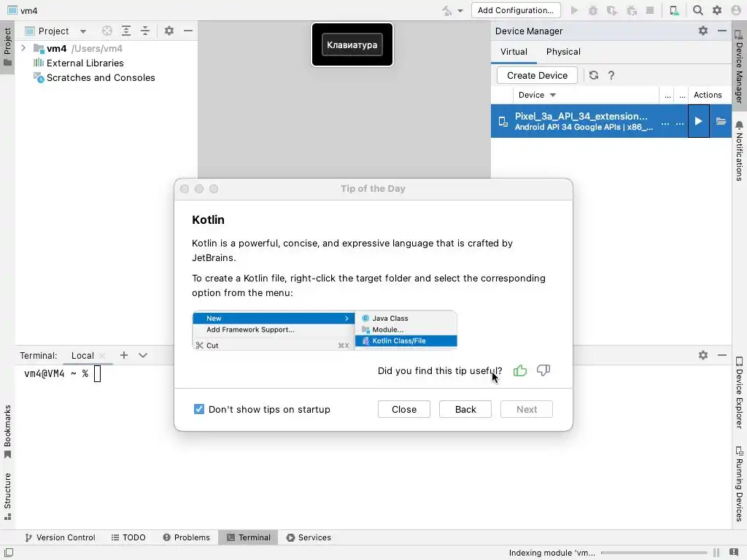Expand the vm4 project tree node

coord(23,48)
